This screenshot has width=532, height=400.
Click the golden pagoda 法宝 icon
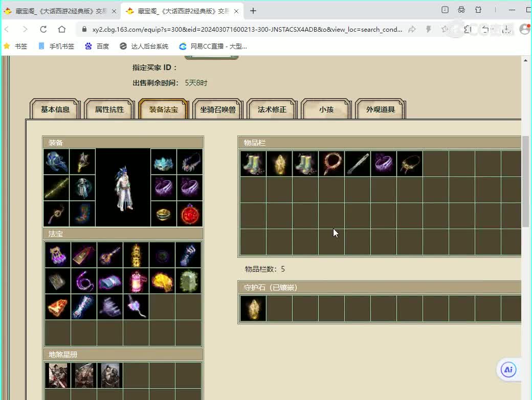click(136, 255)
